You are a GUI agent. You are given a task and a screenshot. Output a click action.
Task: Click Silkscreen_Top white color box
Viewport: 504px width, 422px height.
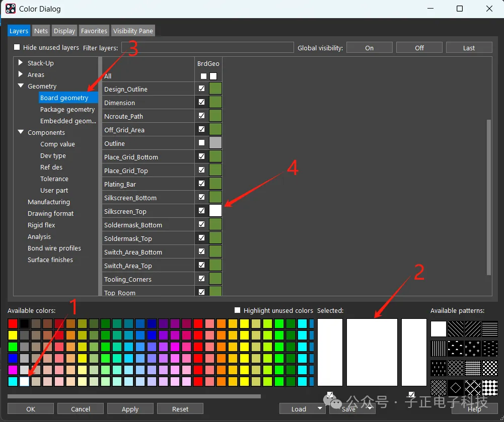pyautogui.click(x=215, y=211)
